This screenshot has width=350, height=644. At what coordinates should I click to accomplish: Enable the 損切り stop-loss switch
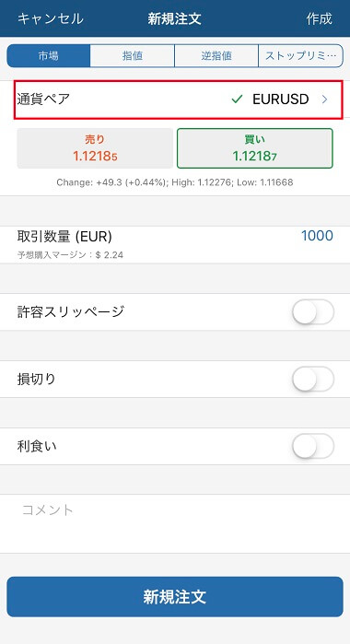pyautogui.click(x=313, y=379)
